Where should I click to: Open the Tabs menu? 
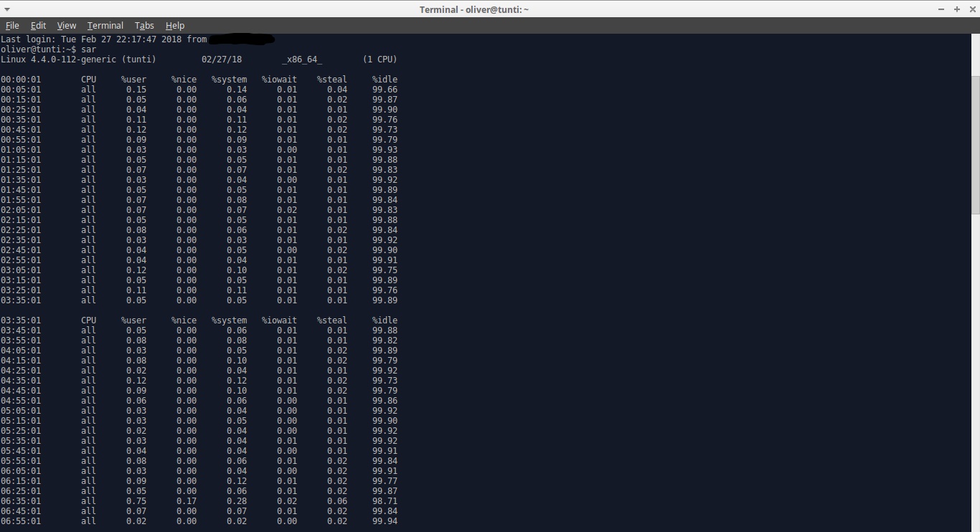click(x=143, y=25)
